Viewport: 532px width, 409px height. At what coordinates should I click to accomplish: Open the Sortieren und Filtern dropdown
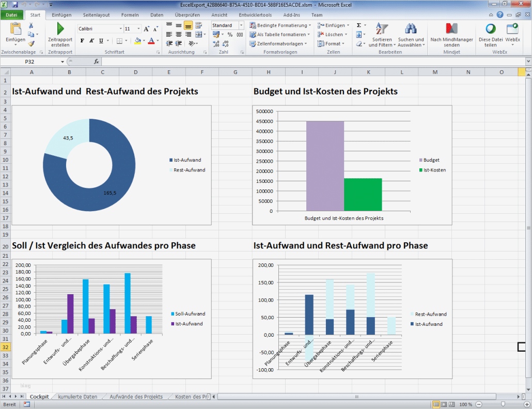382,35
